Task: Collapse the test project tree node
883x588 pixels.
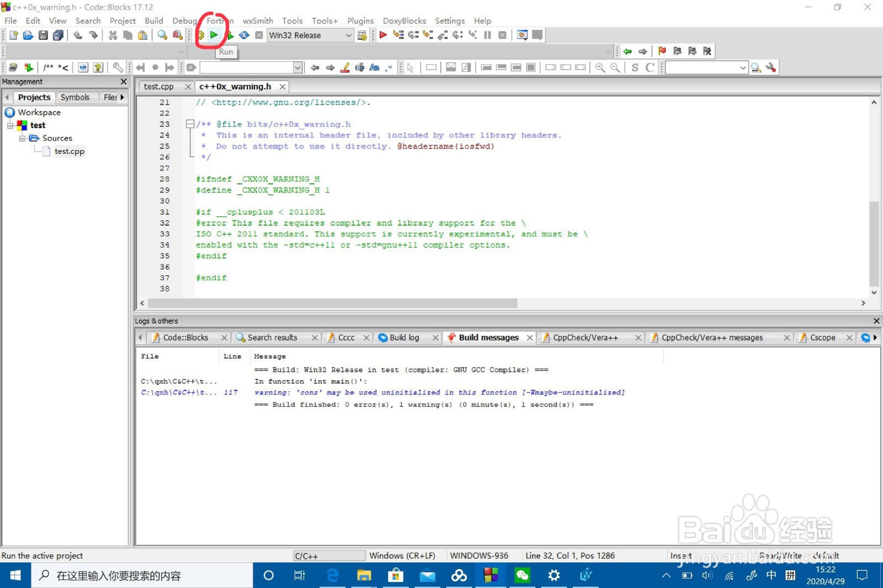Action: tap(10, 125)
